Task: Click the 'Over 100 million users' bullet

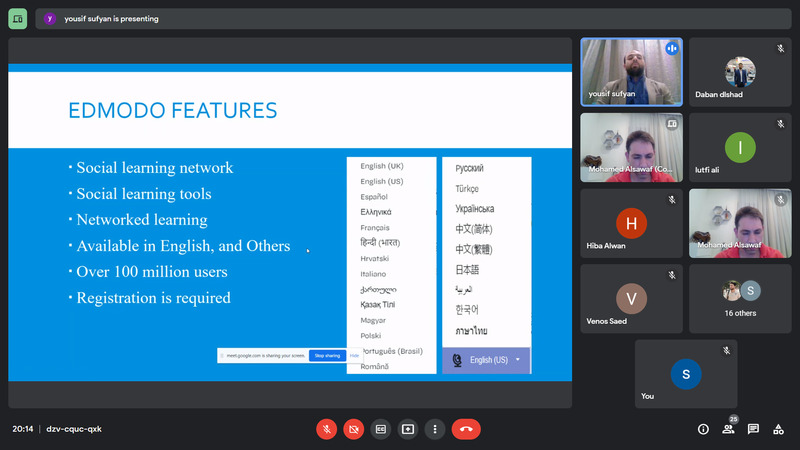Action: coord(152,271)
